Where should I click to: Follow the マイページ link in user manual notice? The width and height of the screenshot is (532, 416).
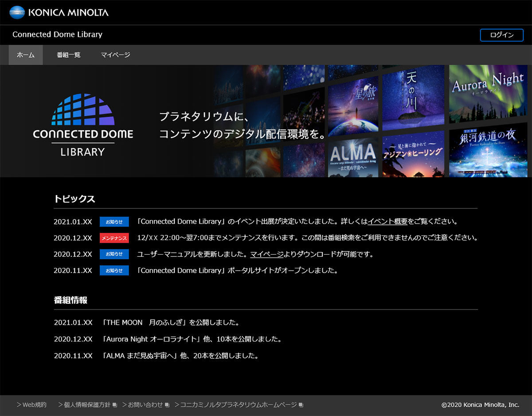[267, 255]
